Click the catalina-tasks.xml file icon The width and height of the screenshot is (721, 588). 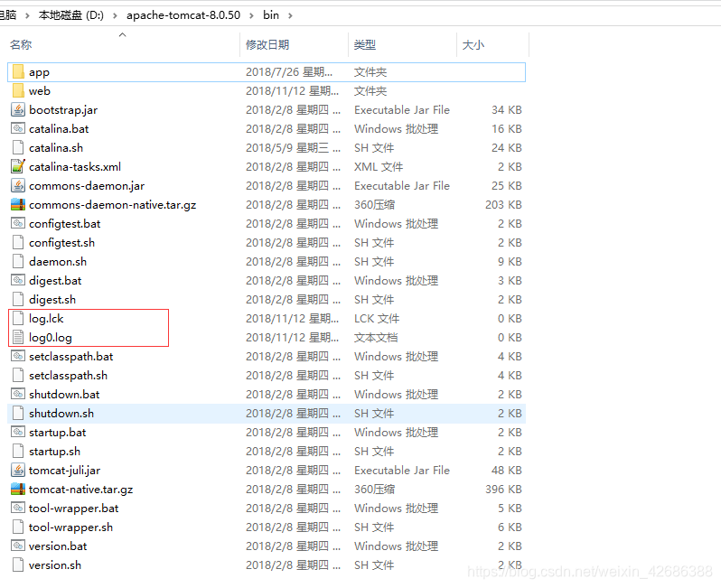click(18, 167)
